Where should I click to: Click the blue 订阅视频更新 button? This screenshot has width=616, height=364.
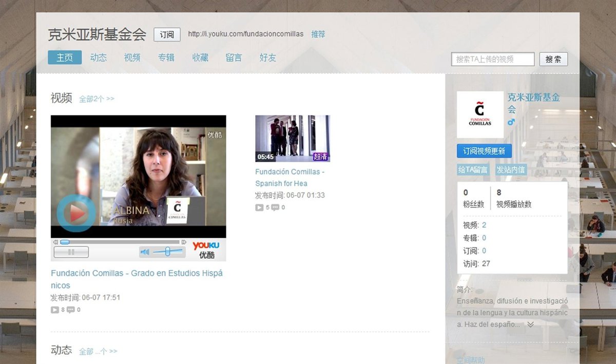pos(484,151)
